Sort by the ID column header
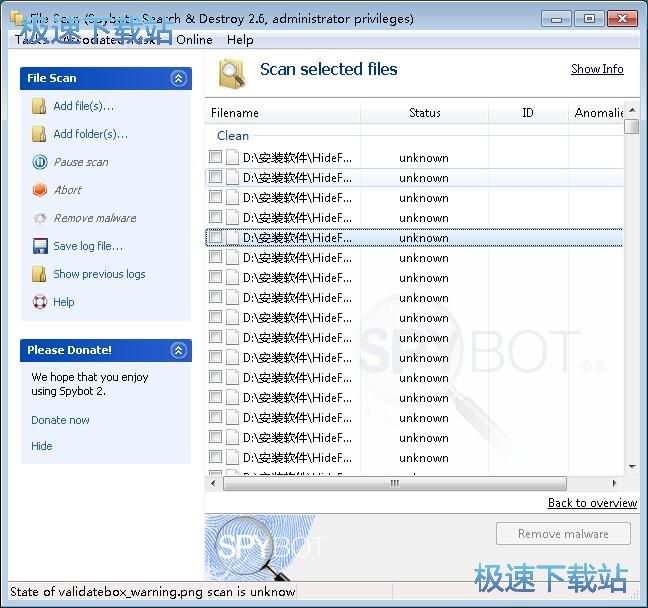This screenshot has width=648, height=608. tap(528, 113)
